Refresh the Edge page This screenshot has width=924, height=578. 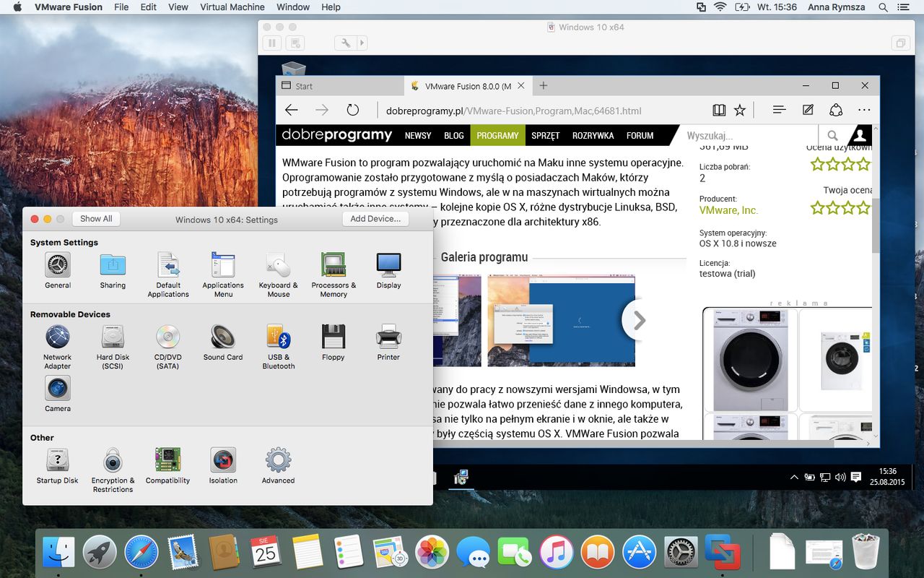click(352, 111)
